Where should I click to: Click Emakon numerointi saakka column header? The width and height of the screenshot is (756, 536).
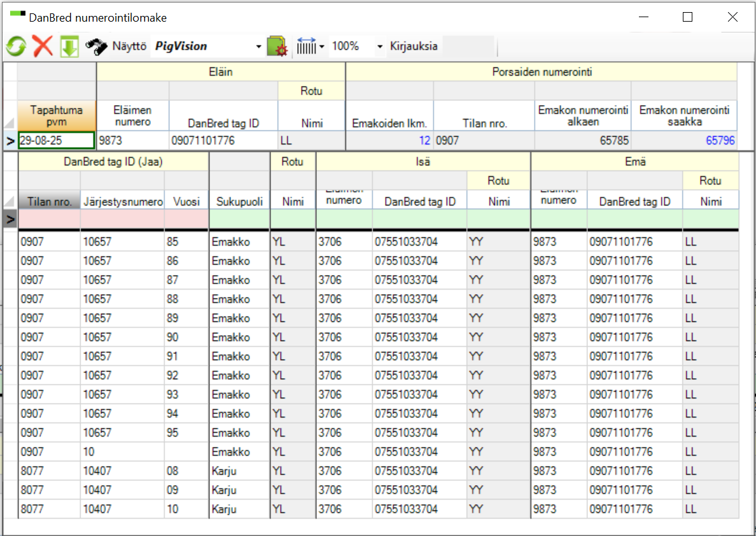click(x=684, y=116)
